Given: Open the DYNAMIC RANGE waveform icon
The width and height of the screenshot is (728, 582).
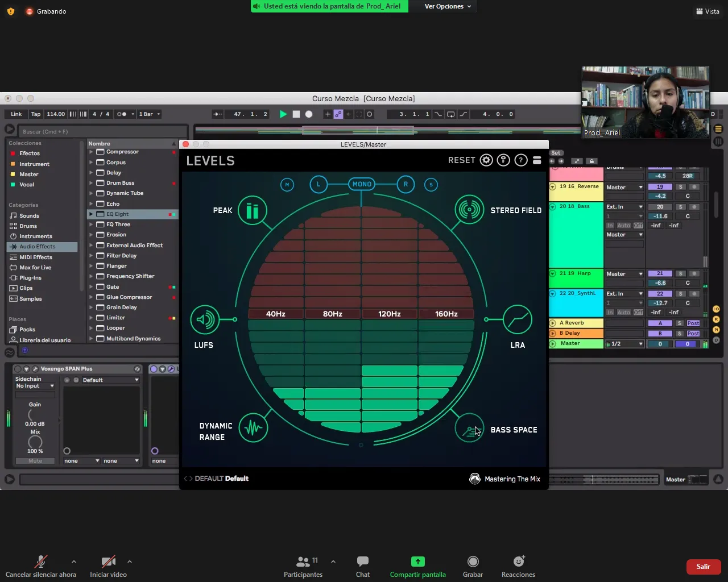Looking at the screenshot, I should point(253,427).
